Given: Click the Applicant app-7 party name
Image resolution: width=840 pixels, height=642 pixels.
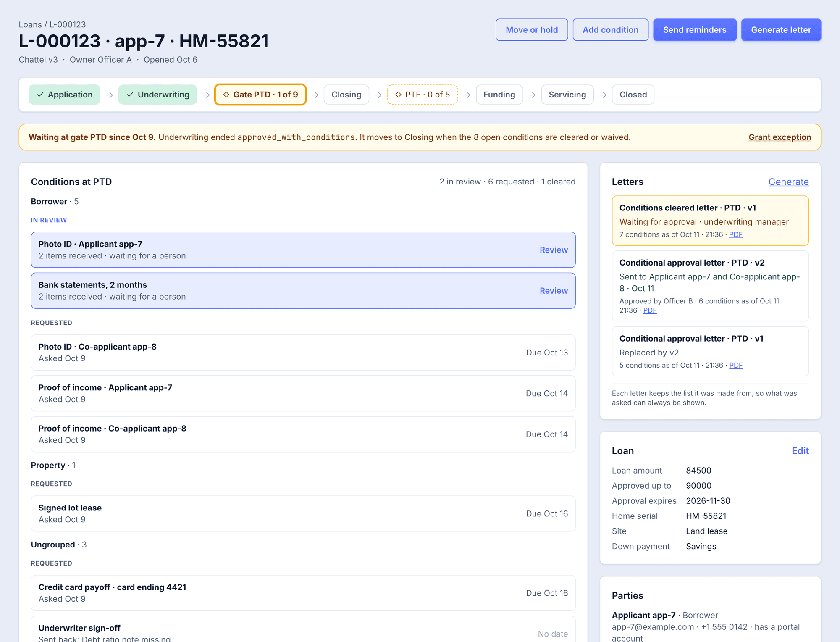Looking at the screenshot, I should pos(643,615).
